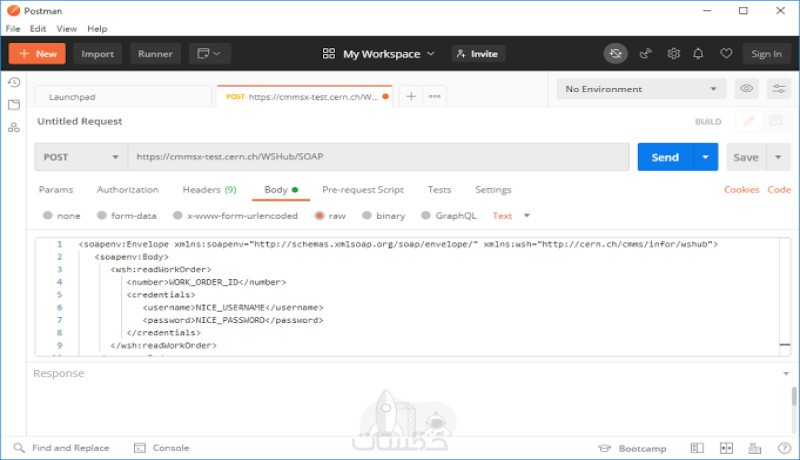Screen dimensions: 800x460
Task: Open help question mark icon
Action: click(784, 448)
